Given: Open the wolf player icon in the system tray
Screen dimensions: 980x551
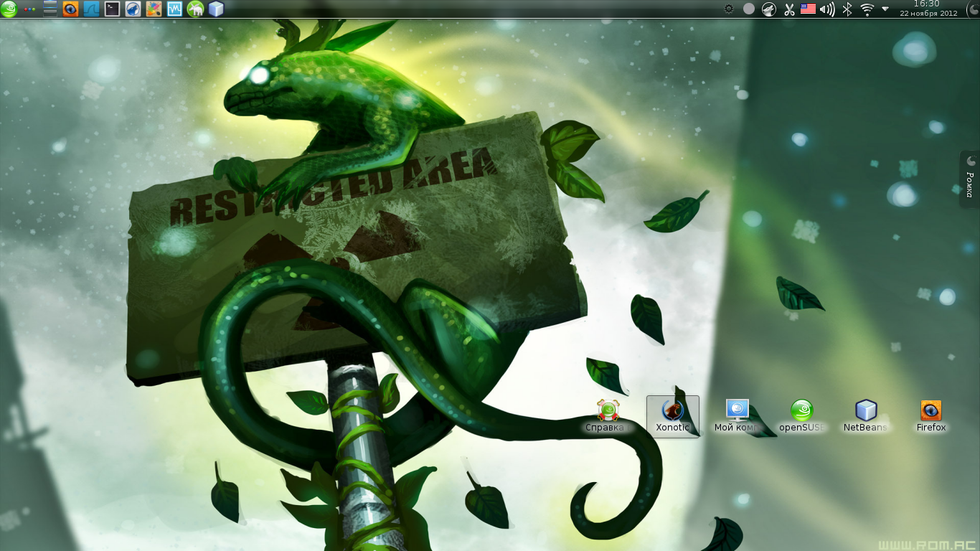Looking at the screenshot, I should (769, 9).
